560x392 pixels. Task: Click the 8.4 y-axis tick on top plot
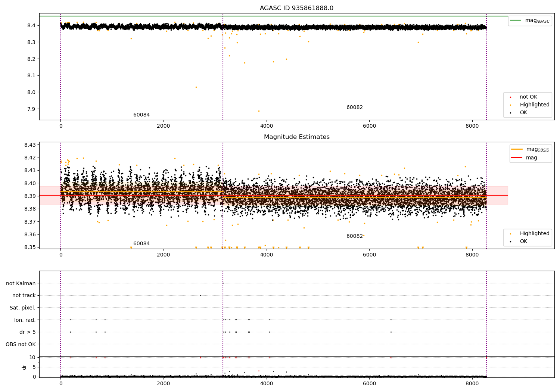(x=32, y=25)
